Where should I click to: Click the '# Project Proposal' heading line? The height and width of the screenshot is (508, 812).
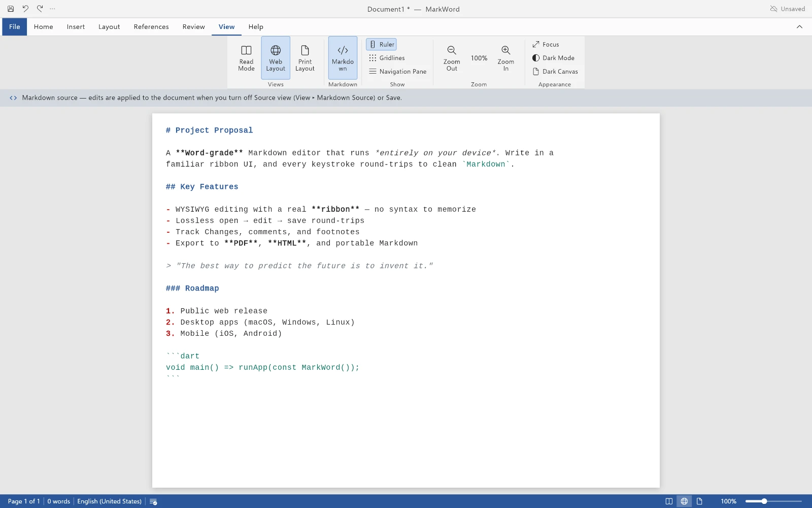point(209,131)
